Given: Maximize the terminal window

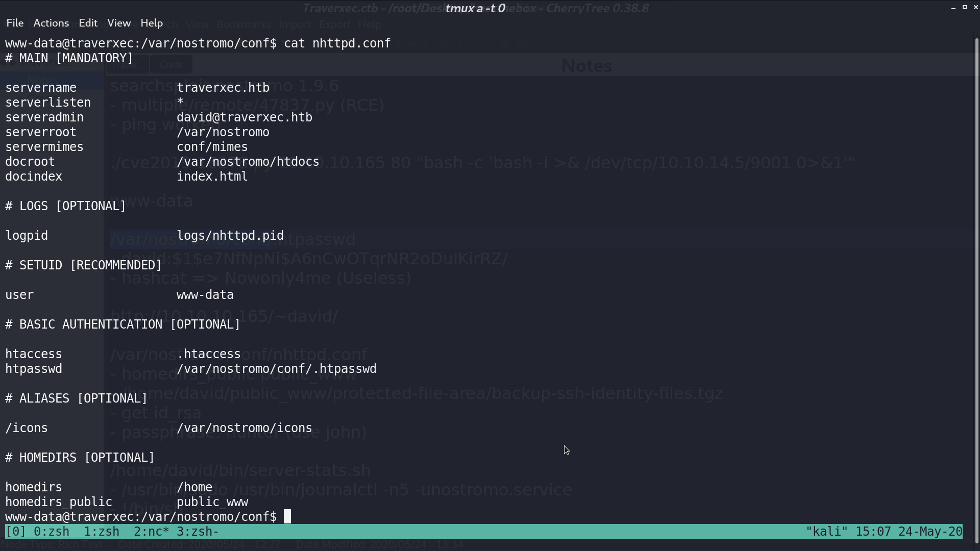Looking at the screenshot, I should point(965,7).
